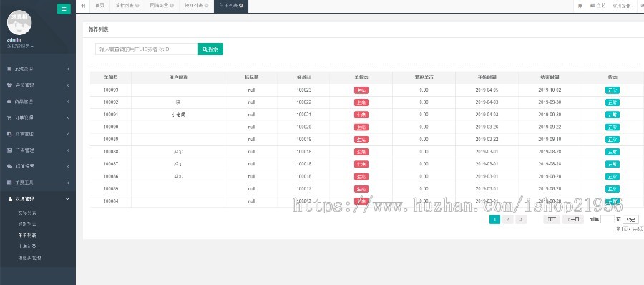Expand the 扩展工具 menu chevron
The image size is (644, 285).
point(68,183)
